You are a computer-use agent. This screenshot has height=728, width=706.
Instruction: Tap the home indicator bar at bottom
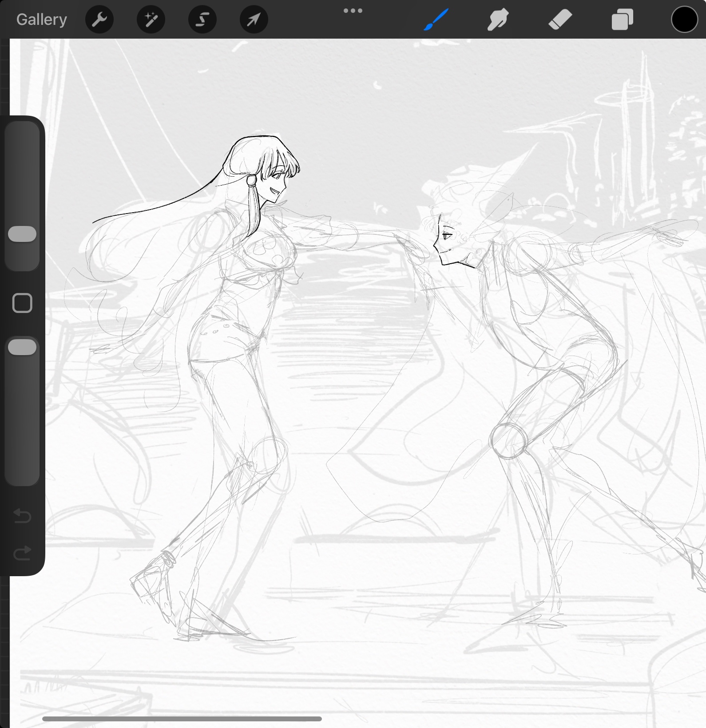click(182, 719)
